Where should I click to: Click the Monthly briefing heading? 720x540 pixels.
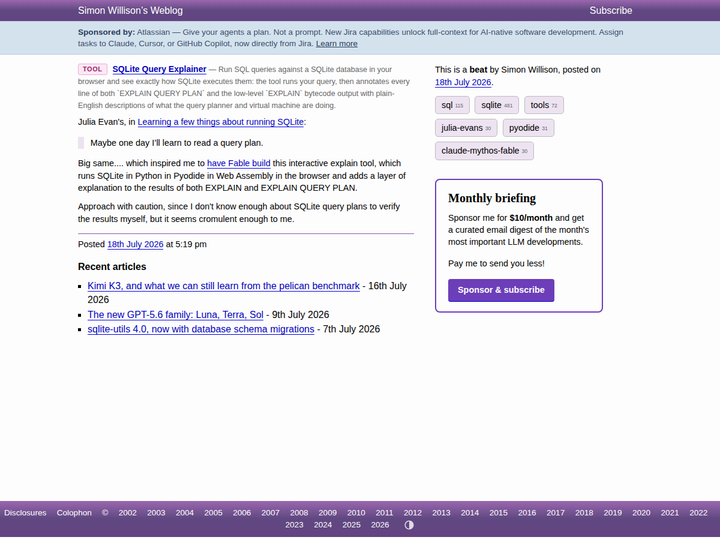coord(492,198)
